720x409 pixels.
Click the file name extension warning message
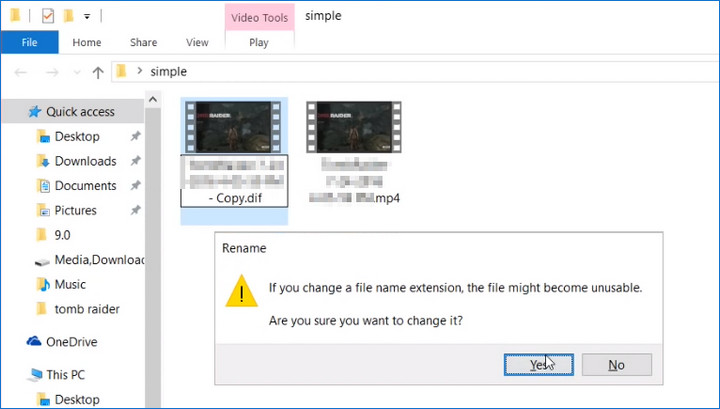[x=456, y=288]
